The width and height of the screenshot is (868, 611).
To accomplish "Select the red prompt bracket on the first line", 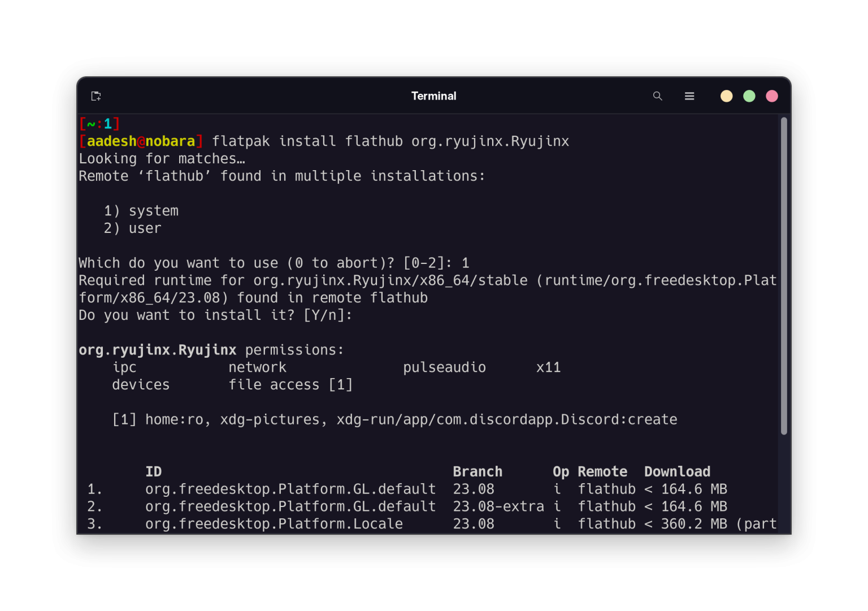I will [99, 123].
